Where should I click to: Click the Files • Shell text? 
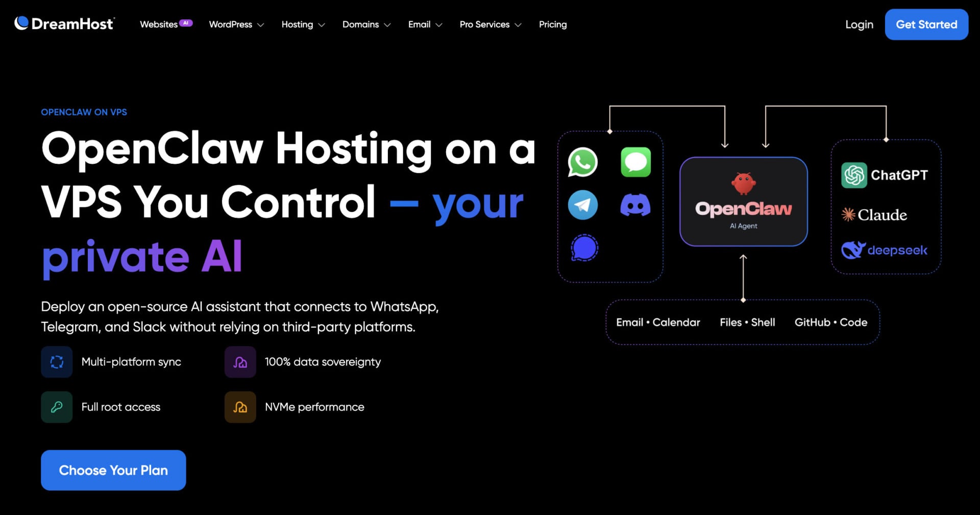click(x=747, y=322)
